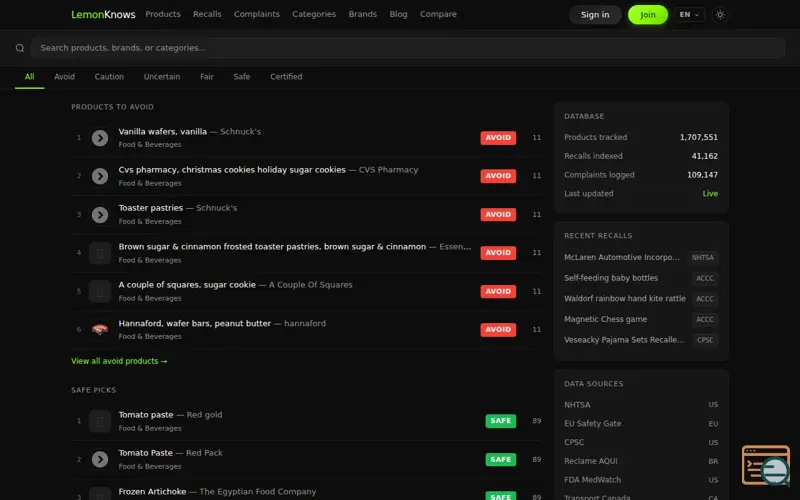
Task: Select the Caution filter tab
Action: click(109, 77)
